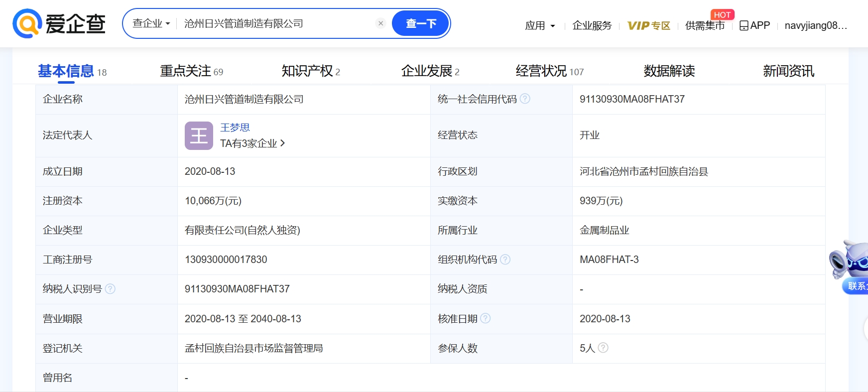Switch to the 重点关注 tab
868x392 pixels.
tap(192, 71)
